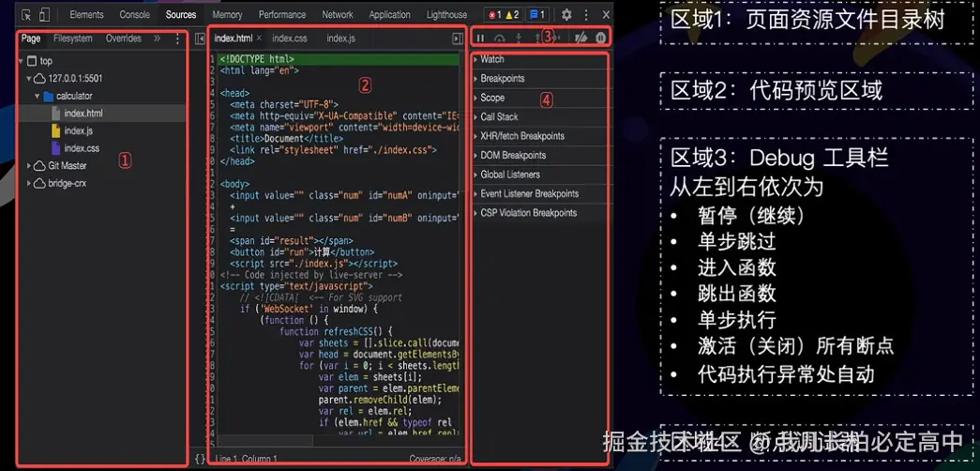Image resolution: width=980 pixels, height=471 pixels.
Task: Open index.css in file tree
Action: coord(82,148)
